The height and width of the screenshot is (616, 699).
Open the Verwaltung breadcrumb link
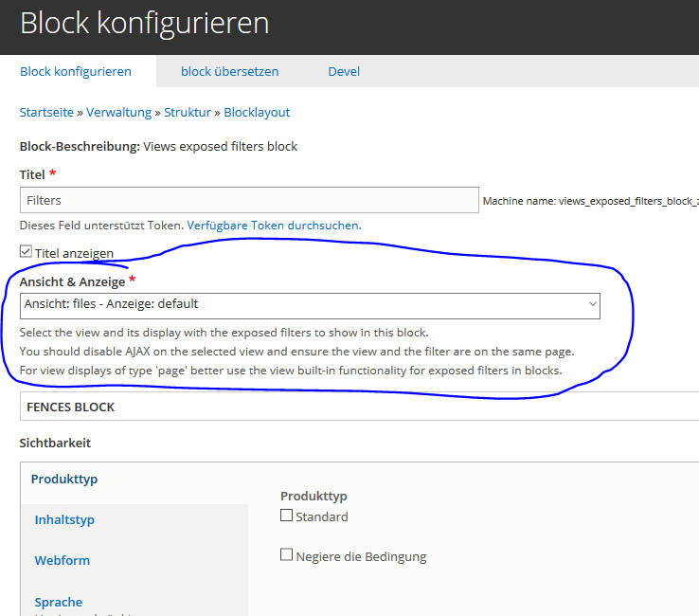point(118,112)
